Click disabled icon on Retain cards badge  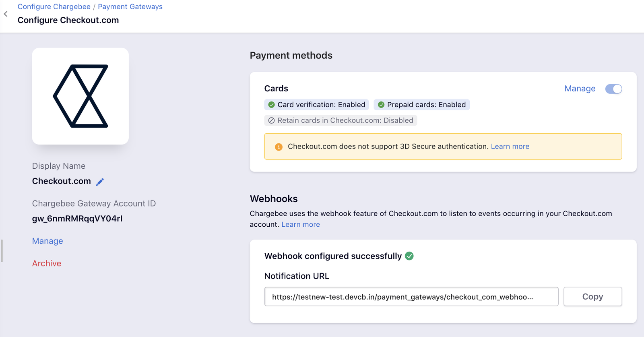coord(272,120)
